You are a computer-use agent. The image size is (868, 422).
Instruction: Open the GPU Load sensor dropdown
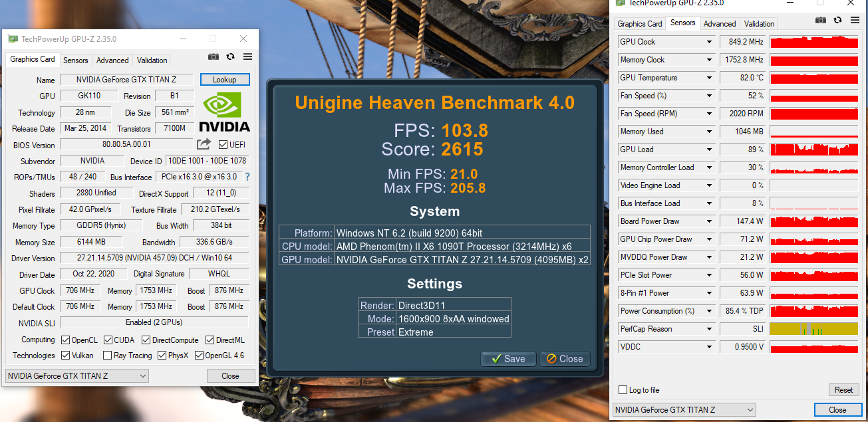point(709,150)
